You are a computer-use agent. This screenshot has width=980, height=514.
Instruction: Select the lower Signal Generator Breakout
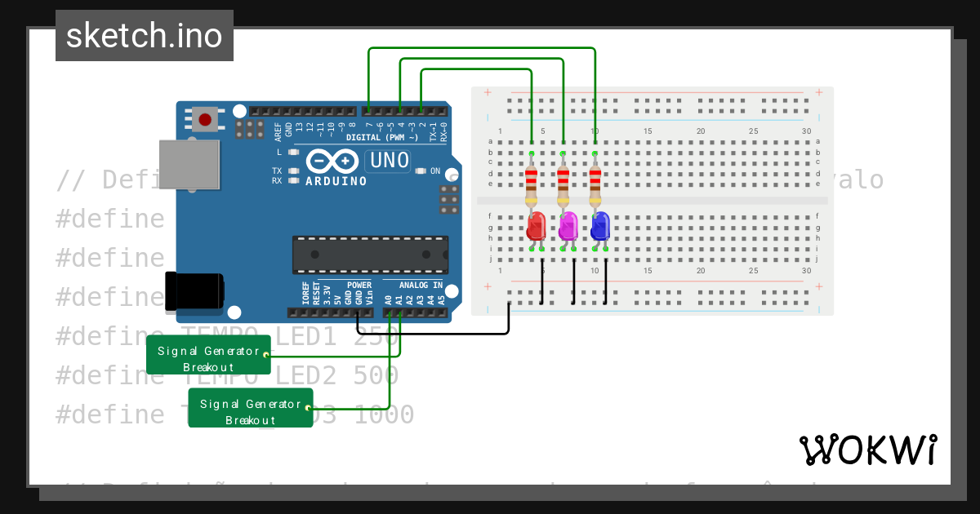pyautogui.click(x=251, y=407)
